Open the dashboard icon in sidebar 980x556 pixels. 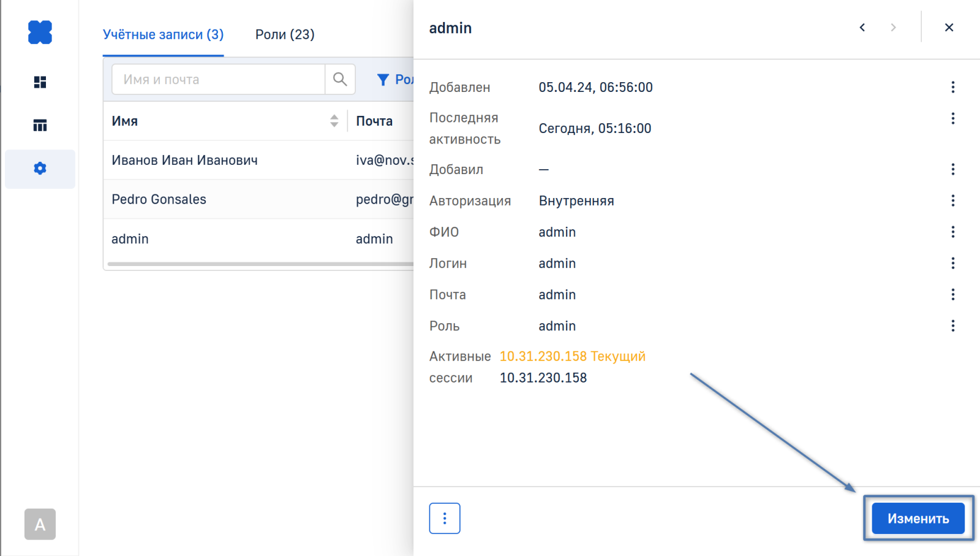pyautogui.click(x=40, y=82)
